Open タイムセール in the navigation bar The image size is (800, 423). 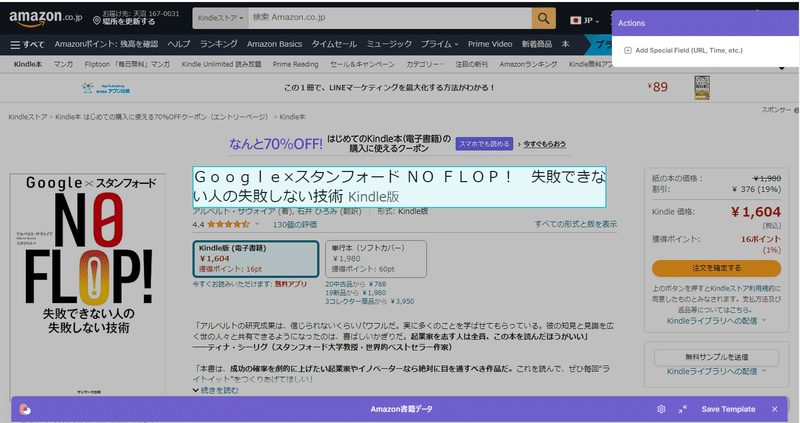334,44
